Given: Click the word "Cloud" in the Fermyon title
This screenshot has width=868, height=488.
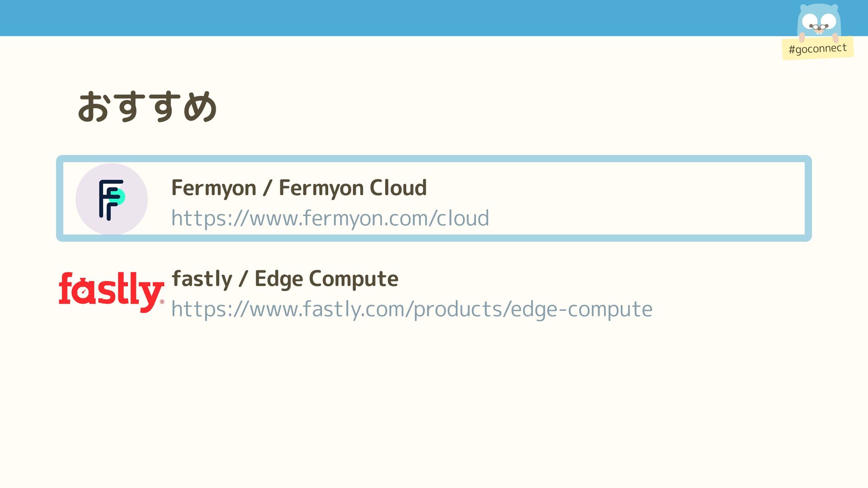Looking at the screenshot, I should click(398, 188).
